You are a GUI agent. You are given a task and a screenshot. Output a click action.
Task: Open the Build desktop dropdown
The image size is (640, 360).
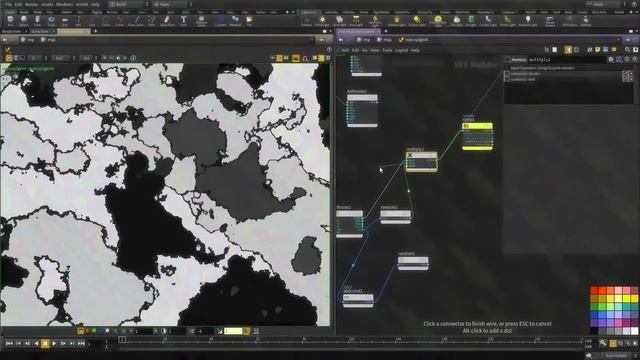pos(129,4)
